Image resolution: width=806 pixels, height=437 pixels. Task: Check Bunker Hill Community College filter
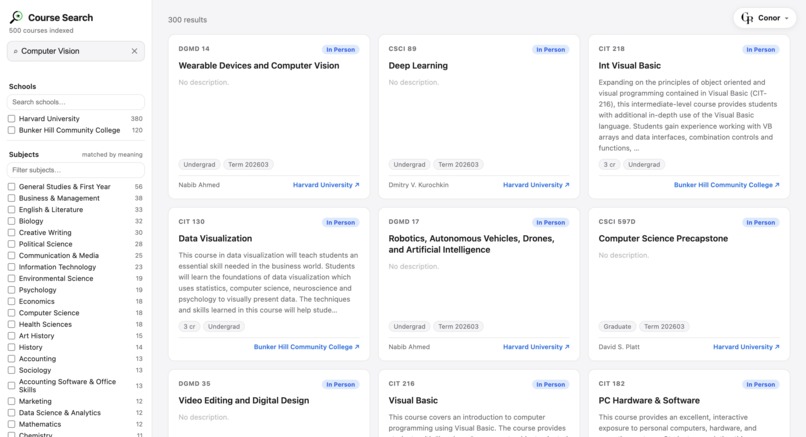[x=11, y=130]
